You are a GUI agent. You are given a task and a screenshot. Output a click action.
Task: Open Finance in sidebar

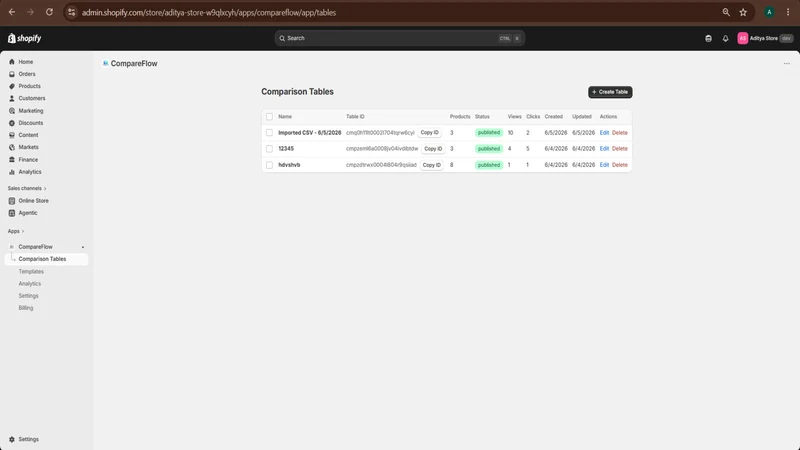(28, 160)
